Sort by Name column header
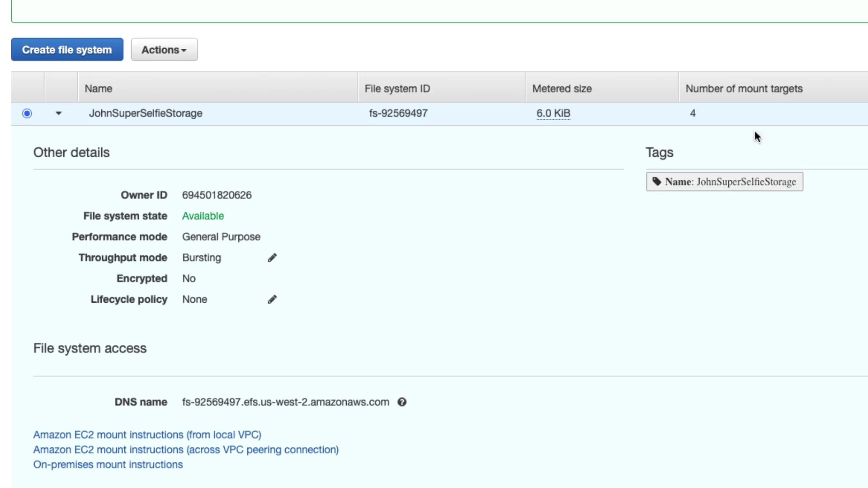Viewport: 868px width, 488px height. [99, 89]
